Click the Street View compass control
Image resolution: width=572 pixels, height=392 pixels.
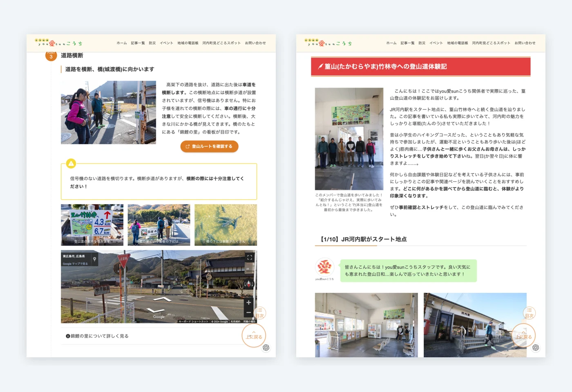pyautogui.click(x=248, y=284)
